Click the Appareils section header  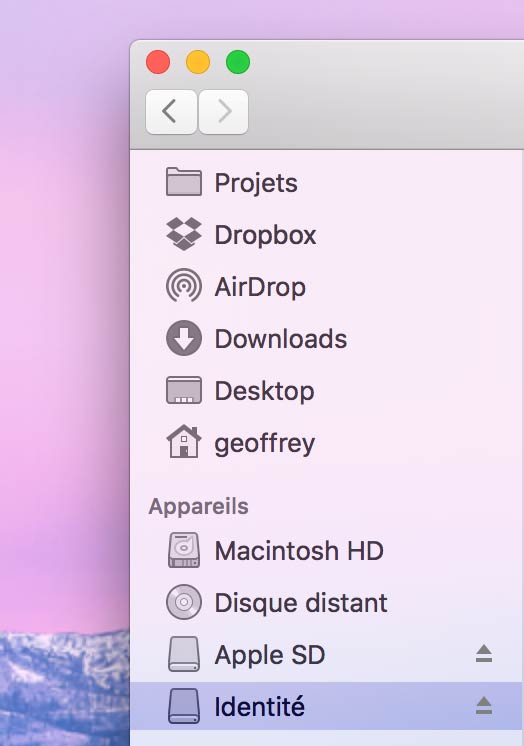[198, 506]
